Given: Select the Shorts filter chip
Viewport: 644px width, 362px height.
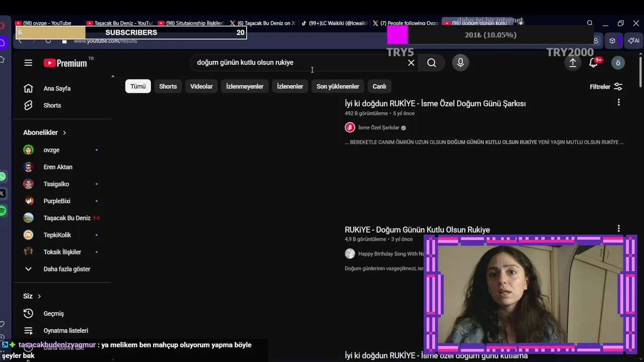Looking at the screenshot, I should [168, 86].
